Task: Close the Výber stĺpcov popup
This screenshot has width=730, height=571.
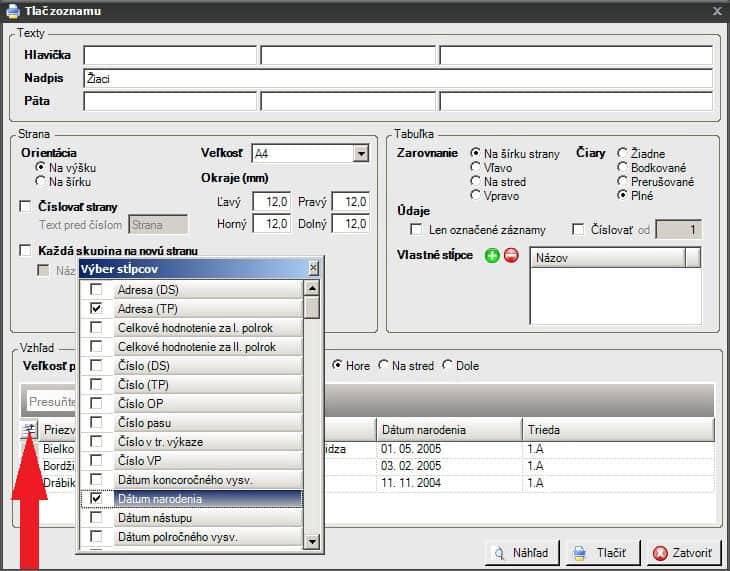Action: 314,268
